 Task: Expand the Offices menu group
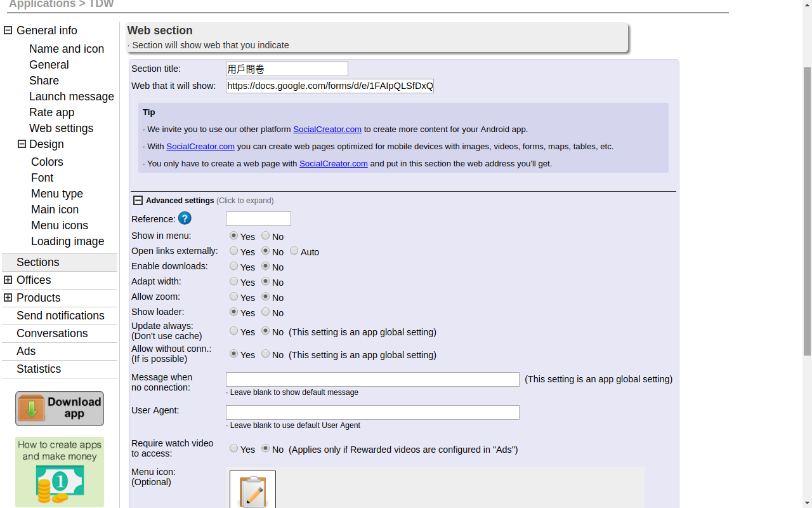[8, 280]
